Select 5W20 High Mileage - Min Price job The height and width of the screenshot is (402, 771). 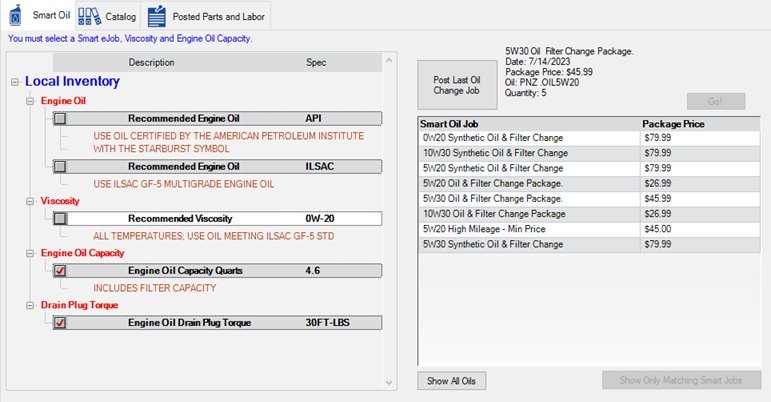pyautogui.click(x=589, y=230)
